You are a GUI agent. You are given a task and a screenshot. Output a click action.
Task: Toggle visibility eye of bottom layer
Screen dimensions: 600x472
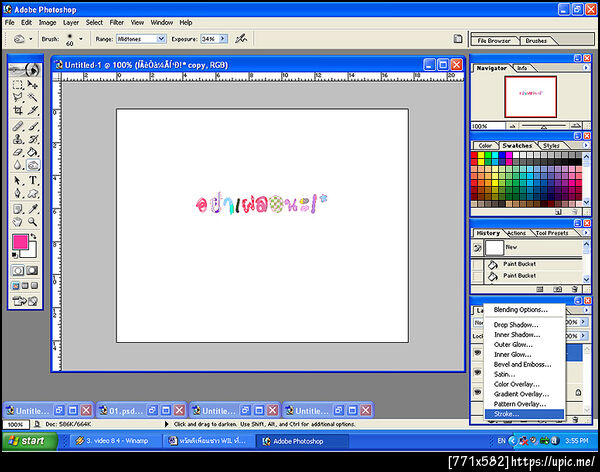pyautogui.click(x=478, y=392)
